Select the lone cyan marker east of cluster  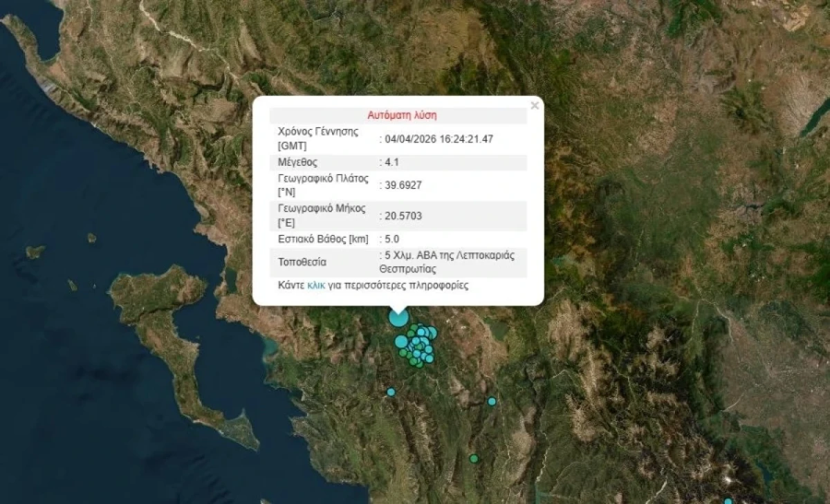click(x=492, y=401)
